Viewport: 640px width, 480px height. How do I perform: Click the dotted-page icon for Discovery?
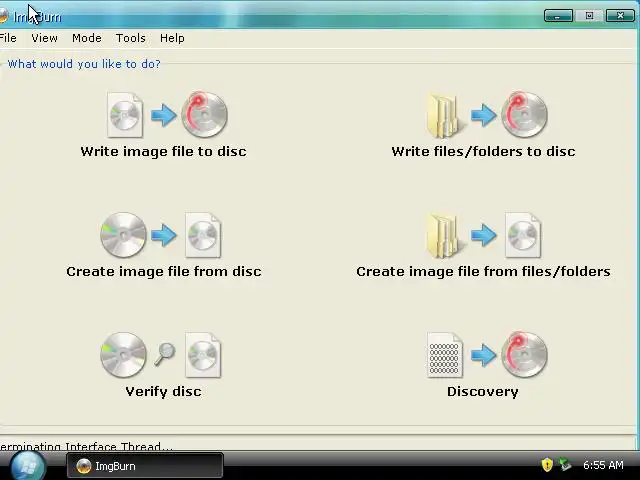pyautogui.click(x=444, y=355)
